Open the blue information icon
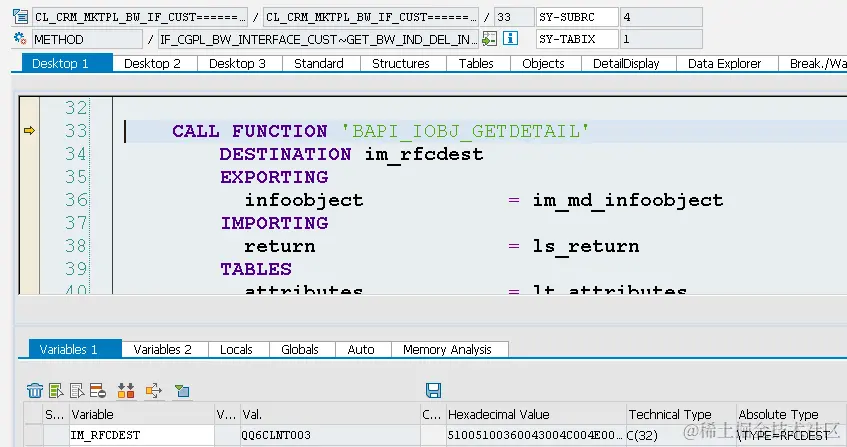The width and height of the screenshot is (847, 447). point(510,38)
